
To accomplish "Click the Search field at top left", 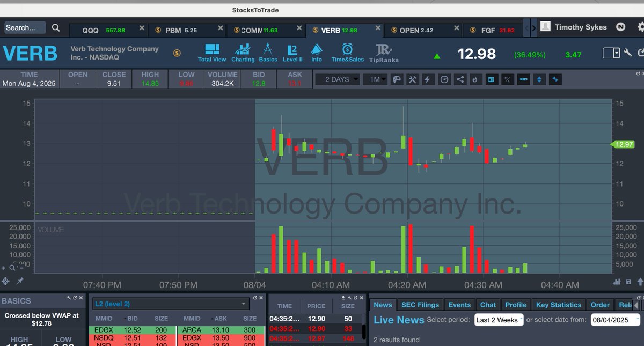I will 26,27.
